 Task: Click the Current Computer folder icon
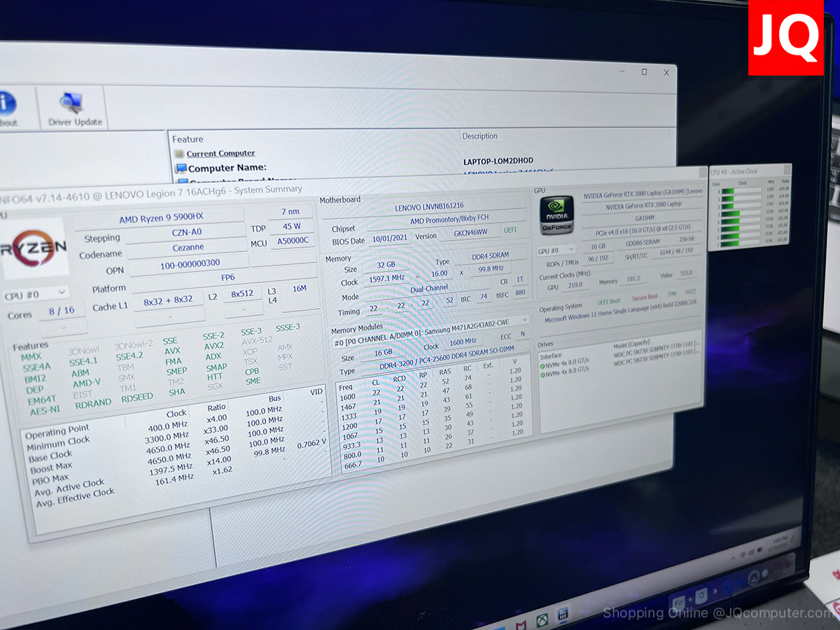(180, 154)
